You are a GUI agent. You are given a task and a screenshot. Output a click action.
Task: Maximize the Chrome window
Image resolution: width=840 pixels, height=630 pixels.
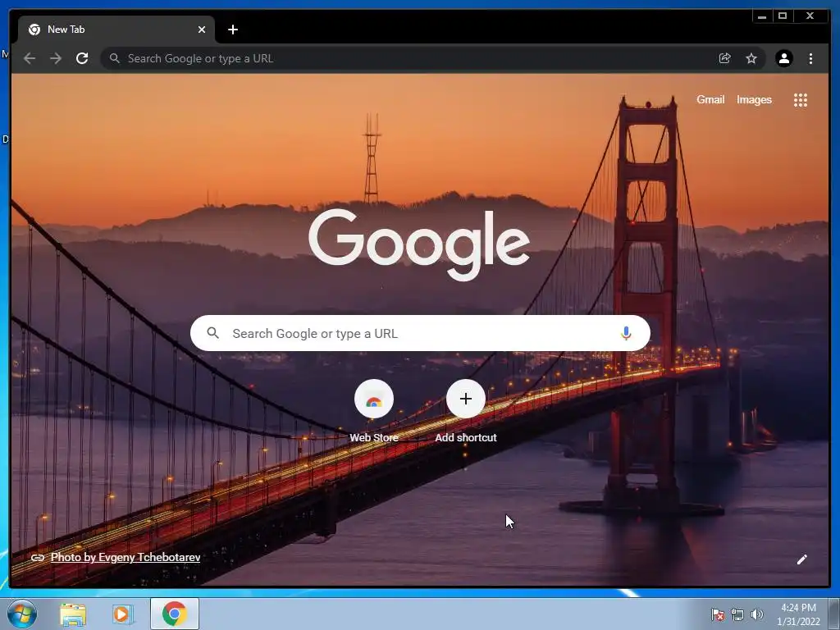point(782,16)
